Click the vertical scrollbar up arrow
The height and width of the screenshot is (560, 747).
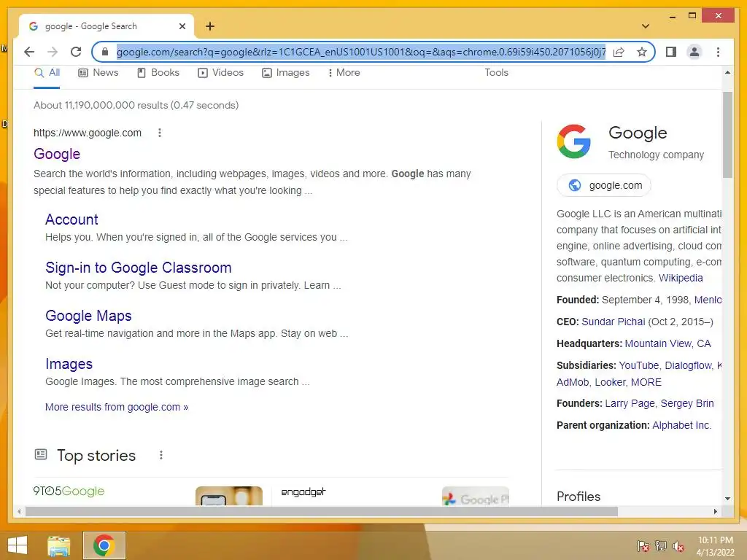[727, 72]
